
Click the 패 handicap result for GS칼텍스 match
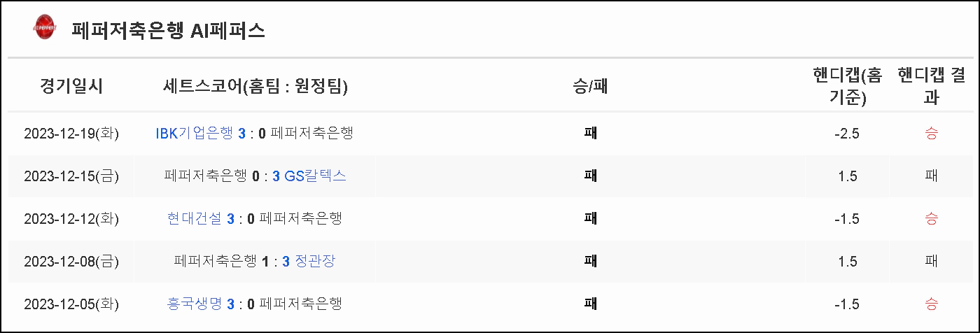coord(931,176)
